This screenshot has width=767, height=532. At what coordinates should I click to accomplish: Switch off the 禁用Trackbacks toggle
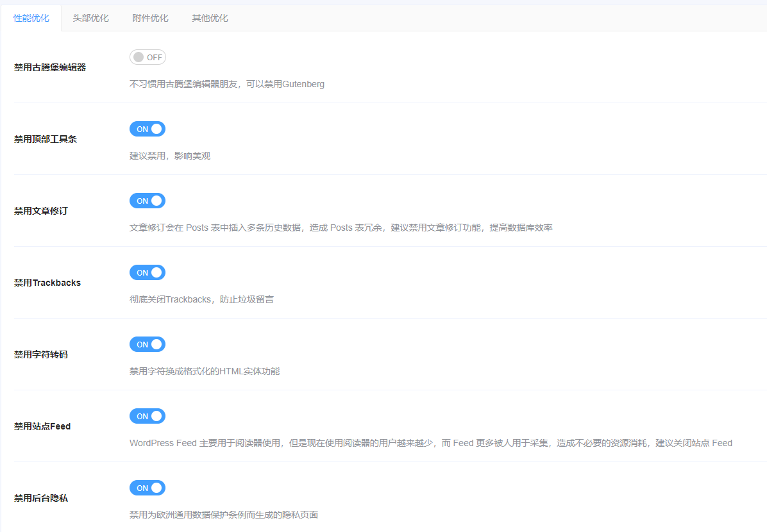[147, 273]
